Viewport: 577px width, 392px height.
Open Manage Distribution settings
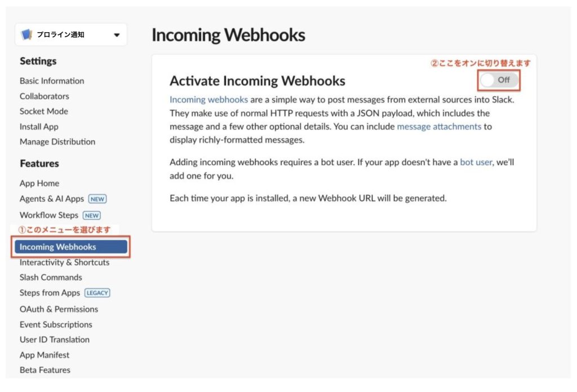point(57,142)
